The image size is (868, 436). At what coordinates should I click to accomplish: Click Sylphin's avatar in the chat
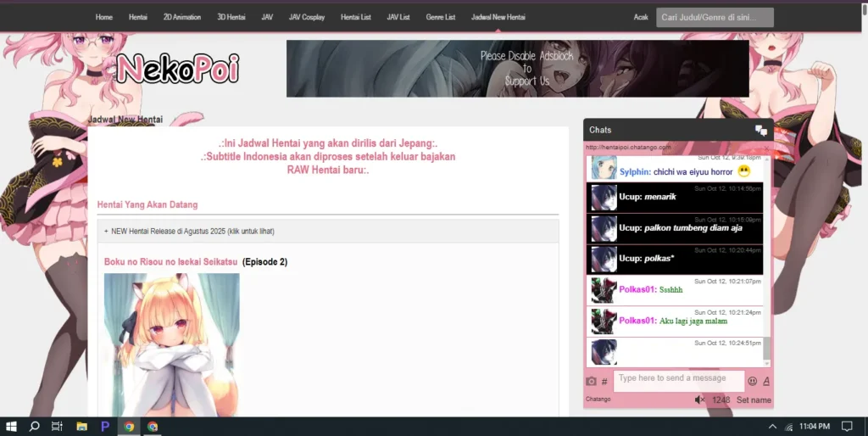click(x=604, y=167)
